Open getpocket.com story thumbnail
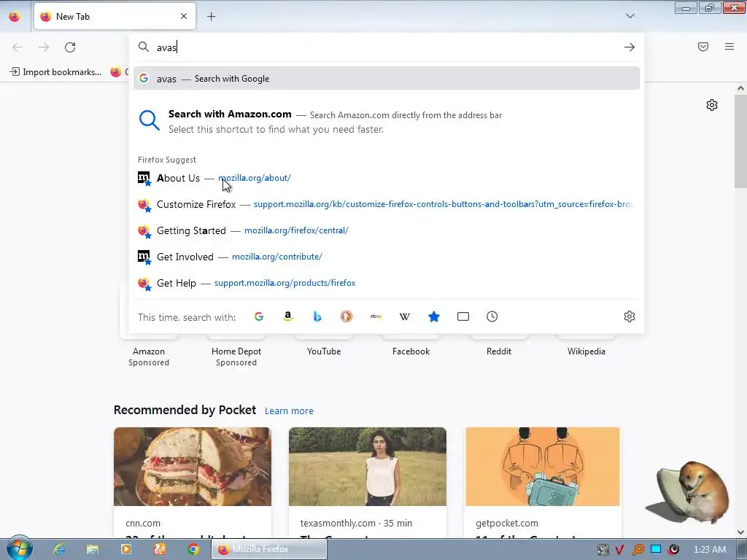Screen dimensions: 747x560 click(543, 467)
